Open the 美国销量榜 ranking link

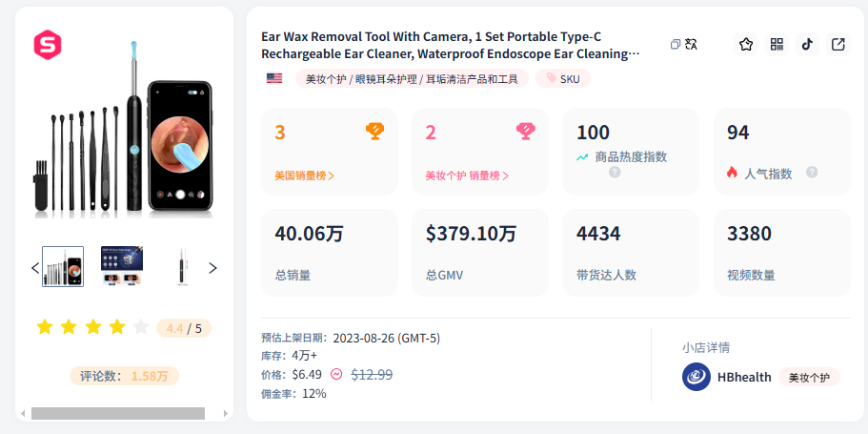pos(304,176)
